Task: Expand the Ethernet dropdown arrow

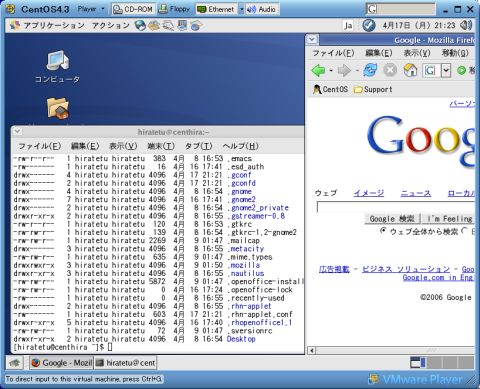Action: point(241,9)
